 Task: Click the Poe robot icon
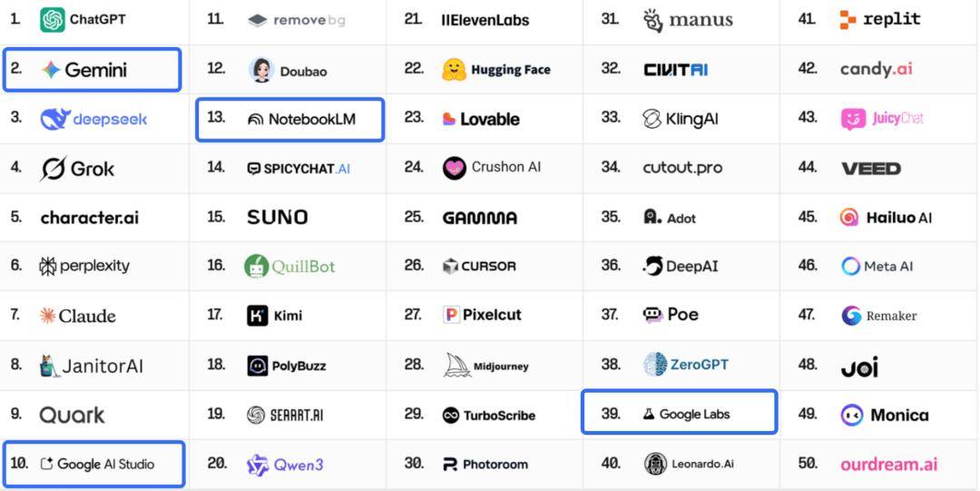(652, 315)
